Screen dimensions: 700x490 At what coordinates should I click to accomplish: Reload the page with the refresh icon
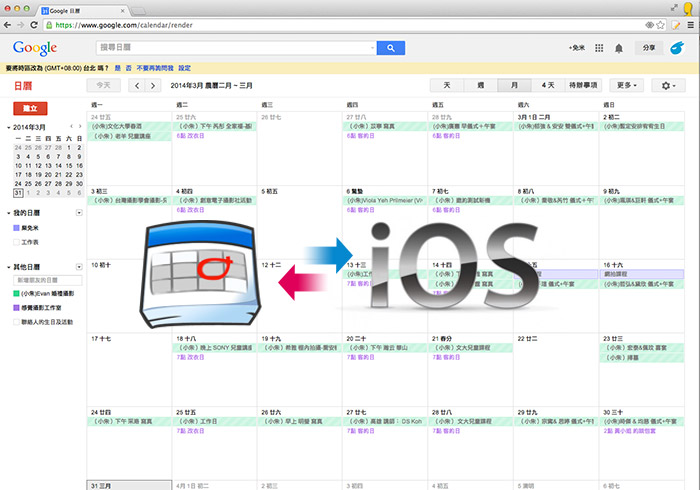pyautogui.click(x=34, y=25)
